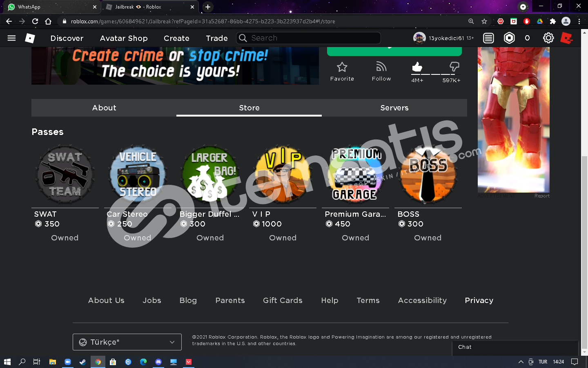The width and height of the screenshot is (588, 368).
Task: Open the Blog footer link
Action: tap(188, 301)
